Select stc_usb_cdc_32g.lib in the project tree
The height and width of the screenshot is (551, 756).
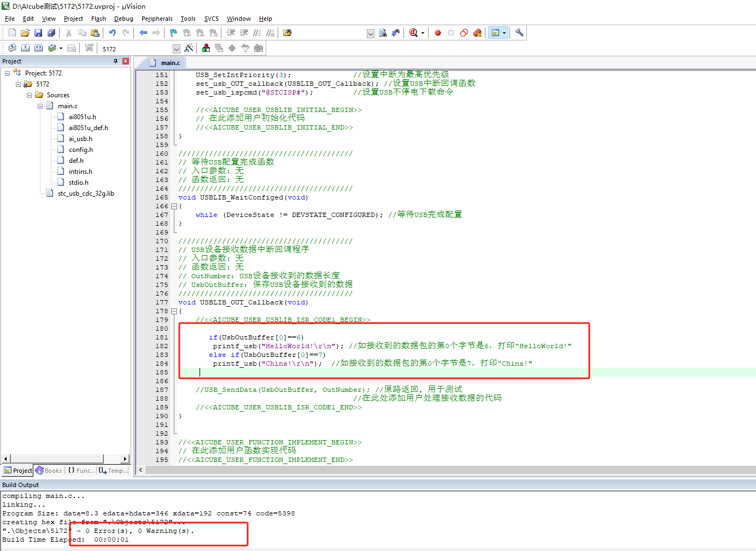(86, 194)
